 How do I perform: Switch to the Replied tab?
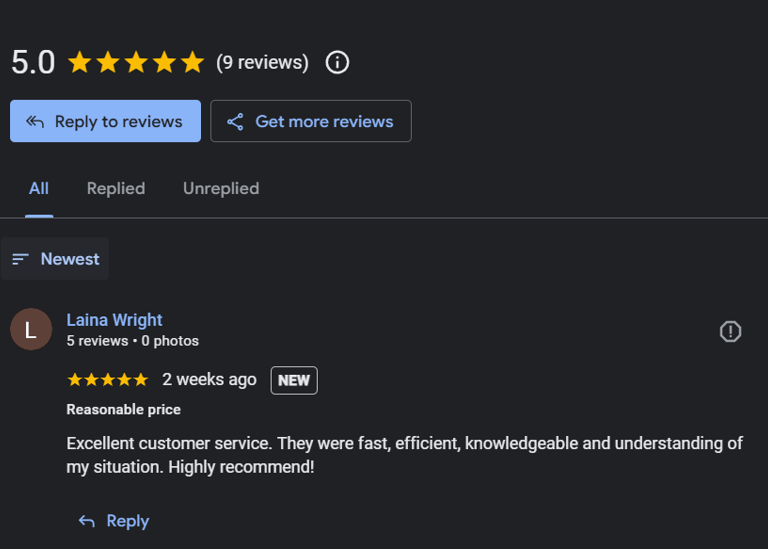coord(116,188)
